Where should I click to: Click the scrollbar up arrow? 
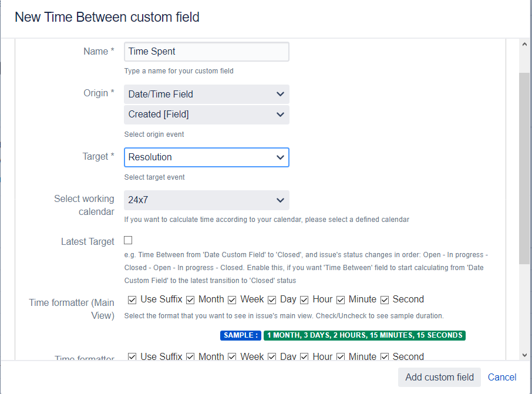524,45
